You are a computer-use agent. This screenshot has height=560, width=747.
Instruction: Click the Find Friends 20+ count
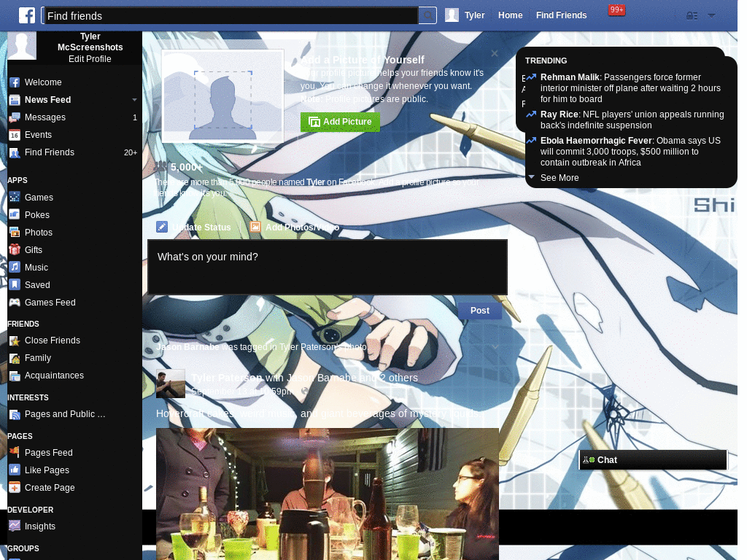click(131, 153)
